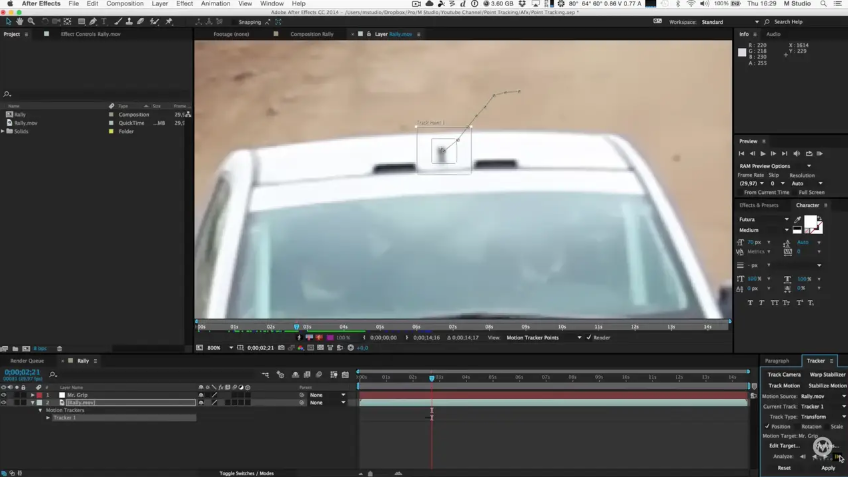Select the Zoom magnifier tool
The height and width of the screenshot is (477, 848).
pos(31,22)
